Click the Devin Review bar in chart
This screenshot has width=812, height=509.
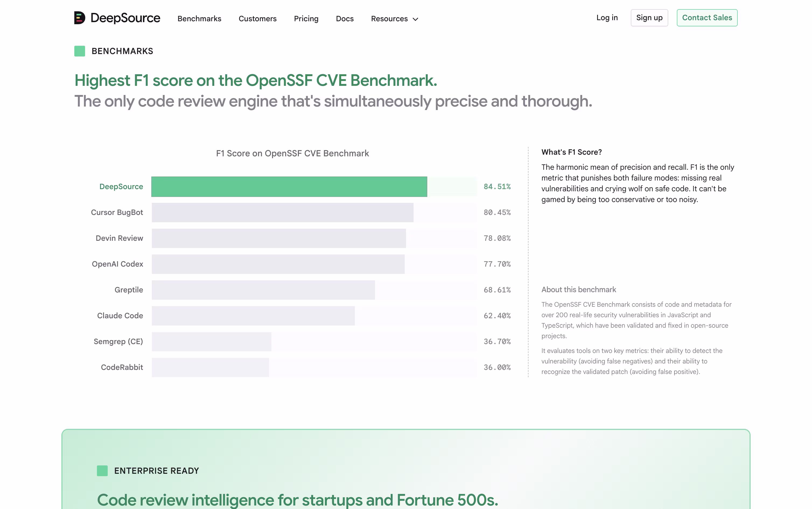coord(279,238)
